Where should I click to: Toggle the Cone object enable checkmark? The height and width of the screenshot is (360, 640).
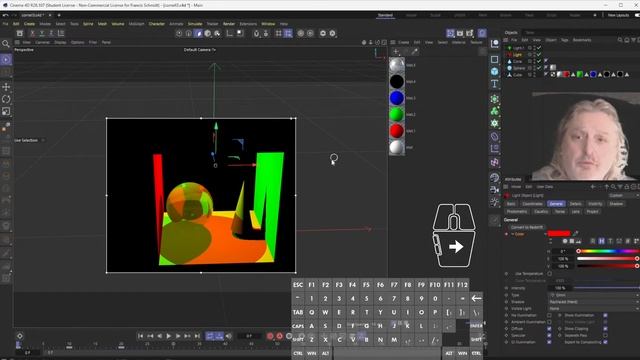(539, 61)
